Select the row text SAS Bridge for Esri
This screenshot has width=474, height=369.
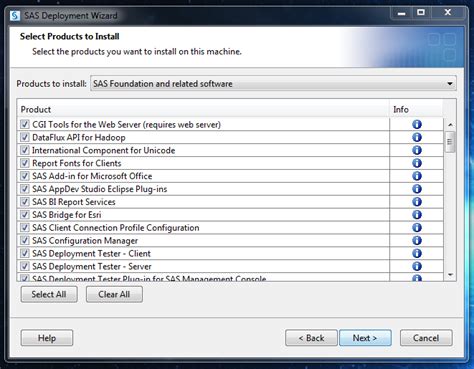pos(67,215)
